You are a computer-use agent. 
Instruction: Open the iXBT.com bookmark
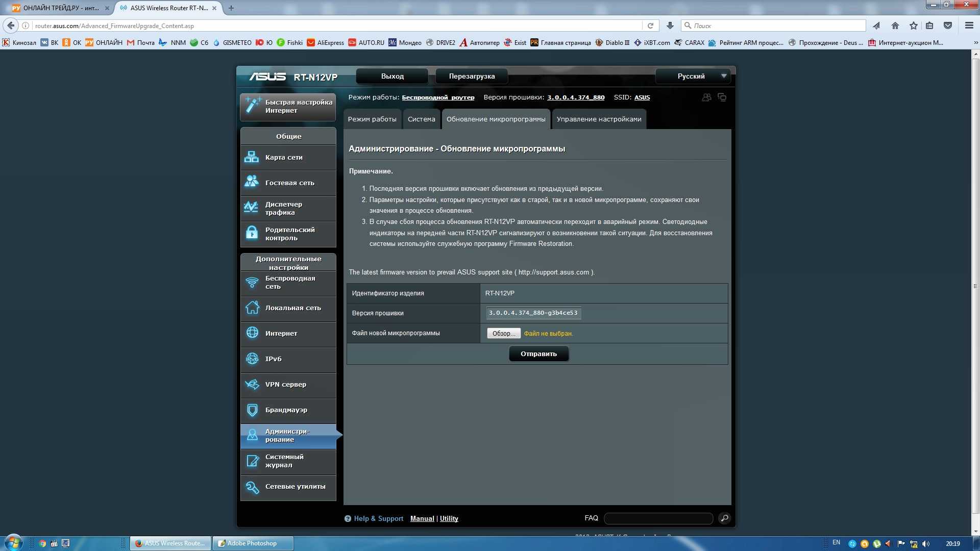pyautogui.click(x=652, y=43)
